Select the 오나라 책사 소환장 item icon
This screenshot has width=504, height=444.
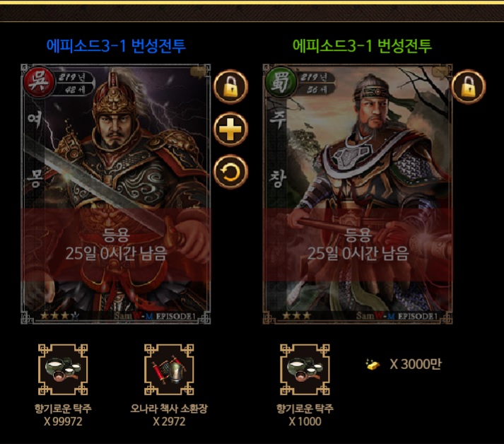(169, 369)
